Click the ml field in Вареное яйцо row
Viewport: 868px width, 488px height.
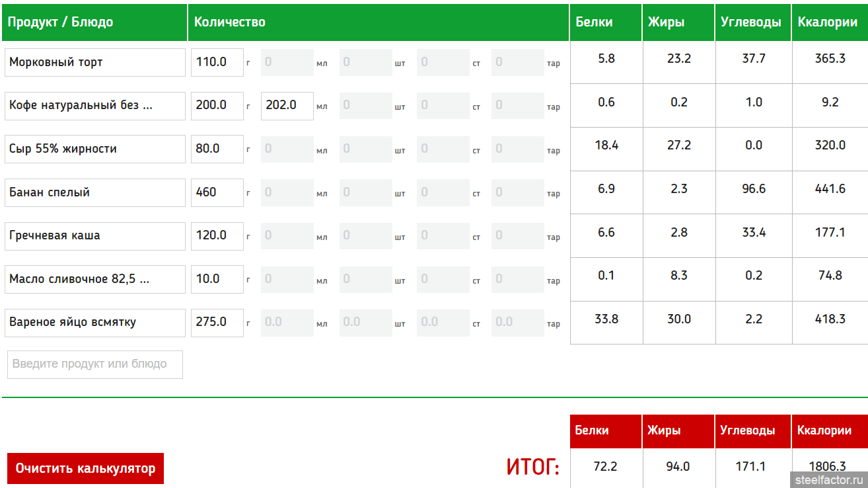[x=287, y=323]
